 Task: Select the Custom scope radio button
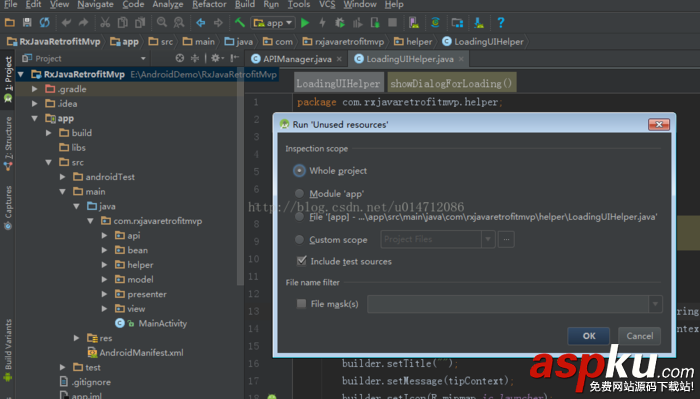[x=299, y=240]
